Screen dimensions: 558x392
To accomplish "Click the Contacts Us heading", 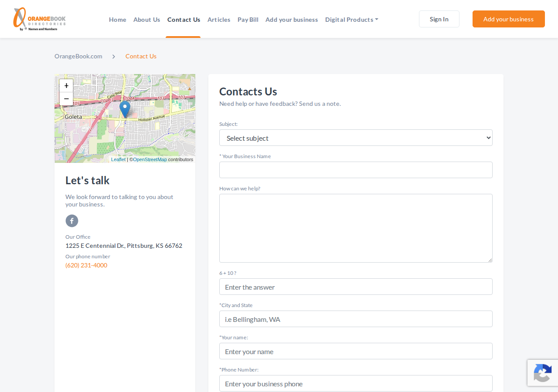I will point(248,91).
